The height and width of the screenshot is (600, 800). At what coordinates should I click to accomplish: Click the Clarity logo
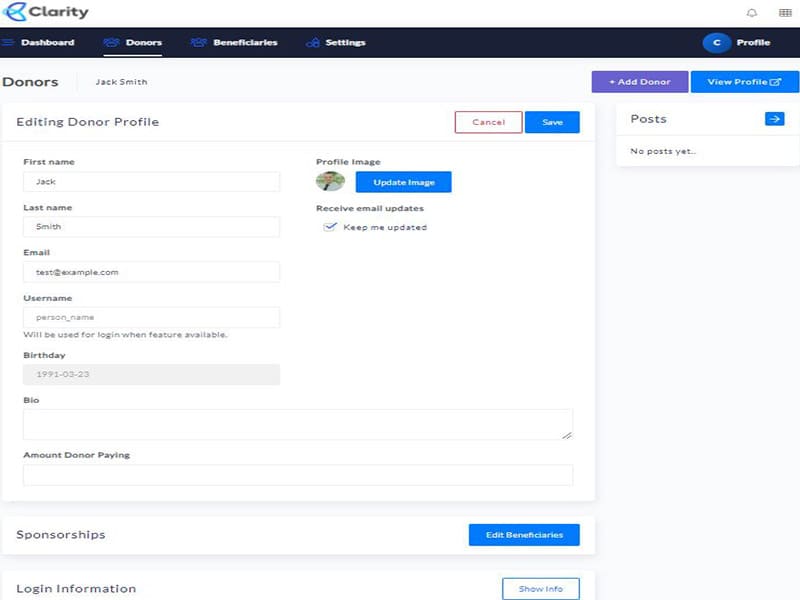[45, 13]
